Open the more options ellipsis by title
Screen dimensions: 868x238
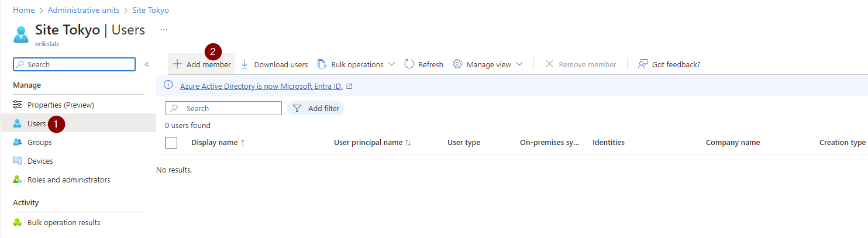click(164, 30)
